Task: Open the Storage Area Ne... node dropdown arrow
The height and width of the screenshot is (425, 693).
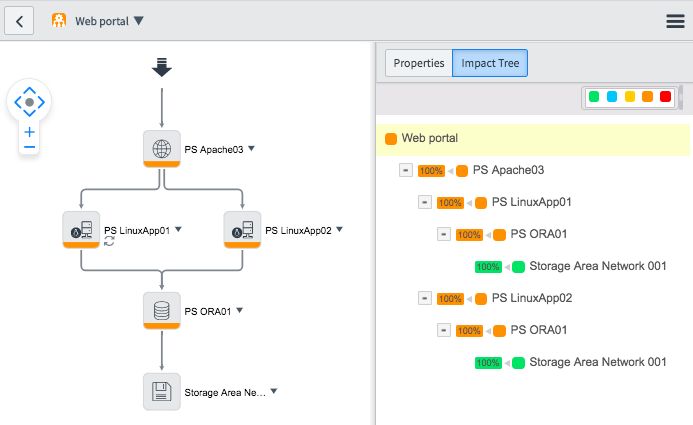Action: tap(274, 391)
